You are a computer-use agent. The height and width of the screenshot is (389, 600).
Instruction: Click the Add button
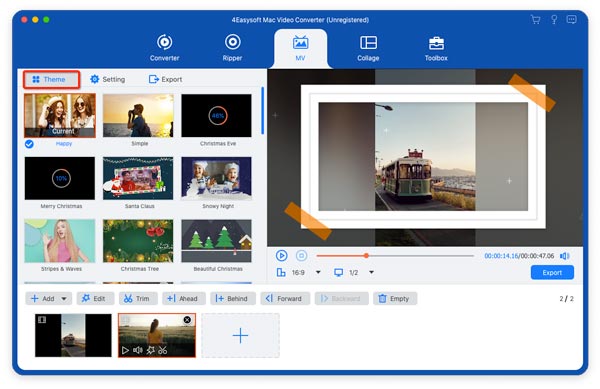click(43, 298)
